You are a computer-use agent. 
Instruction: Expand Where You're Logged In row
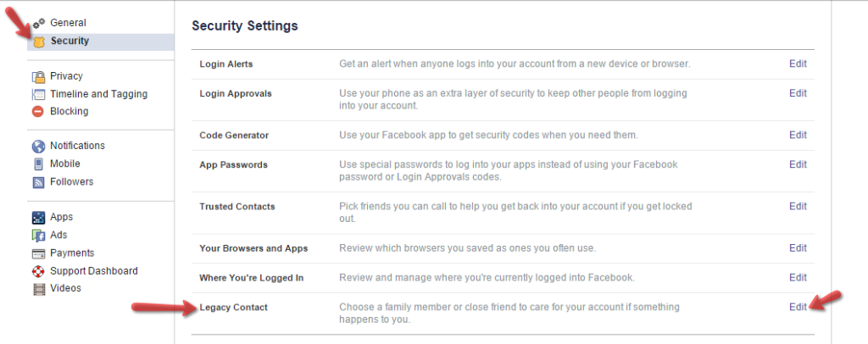pyautogui.click(x=503, y=278)
